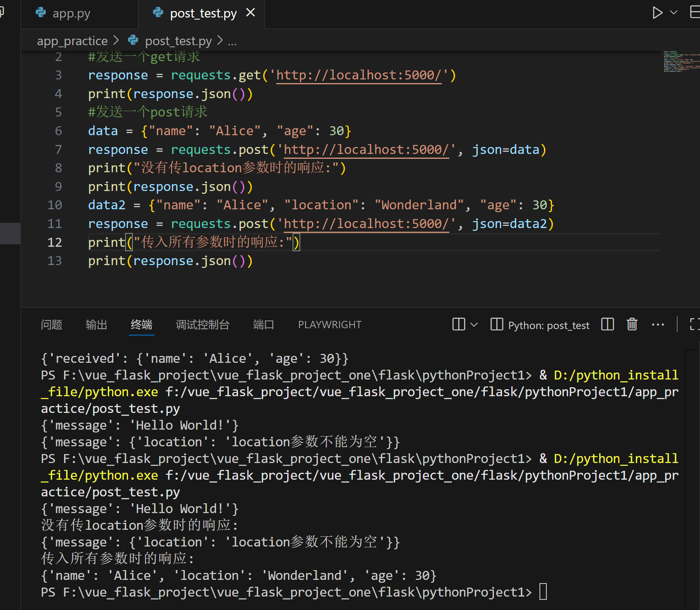This screenshot has height=610, width=700.
Task: Switch to the 输出 (Output) panel tab
Action: 96,325
